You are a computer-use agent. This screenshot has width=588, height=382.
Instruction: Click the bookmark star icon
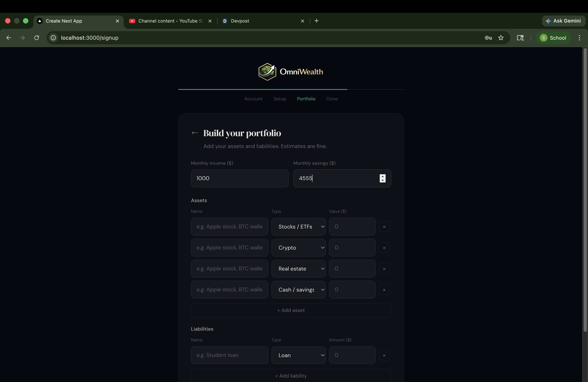point(500,38)
